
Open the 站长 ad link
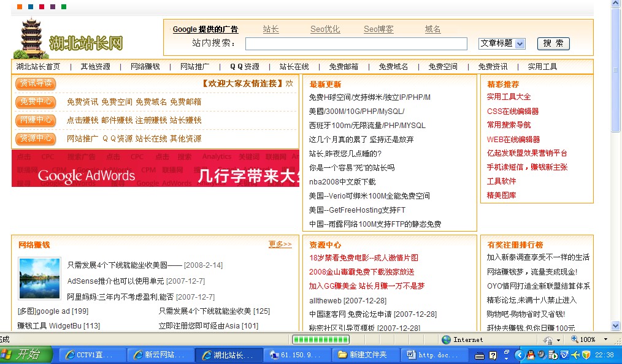point(271,29)
